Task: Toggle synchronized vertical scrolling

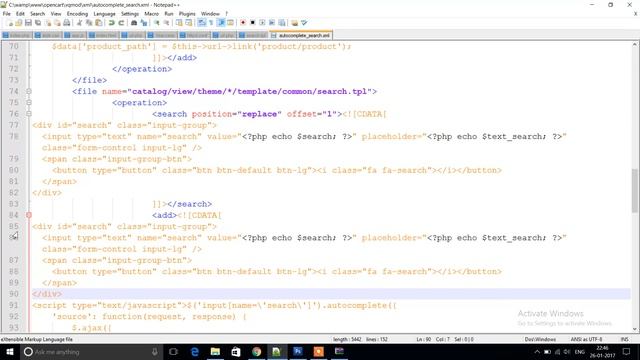Action: (179, 23)
